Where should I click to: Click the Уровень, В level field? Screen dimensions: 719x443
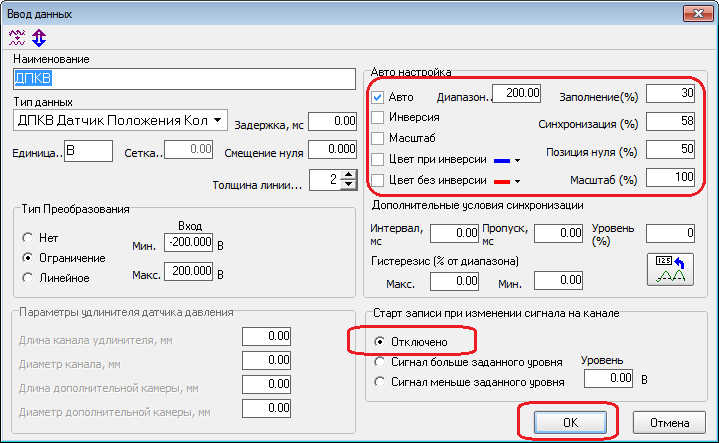[608, 378]
